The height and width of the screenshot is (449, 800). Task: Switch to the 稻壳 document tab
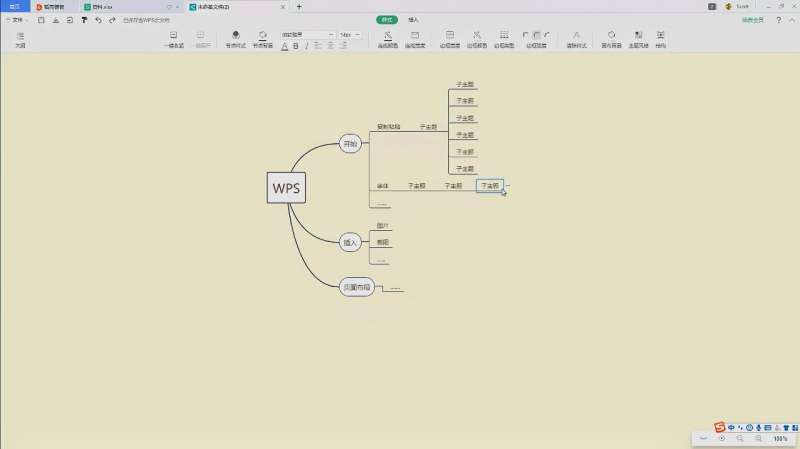pos(51,7)
